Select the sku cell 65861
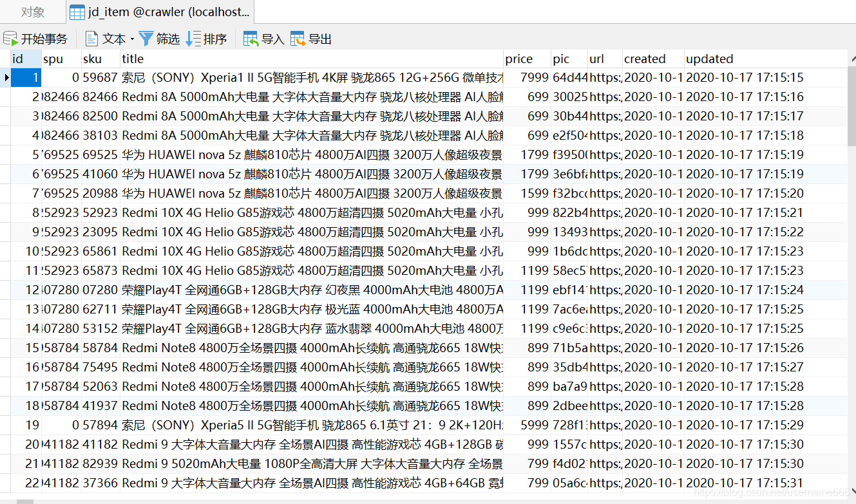856x504 pixels. (100, 252)
